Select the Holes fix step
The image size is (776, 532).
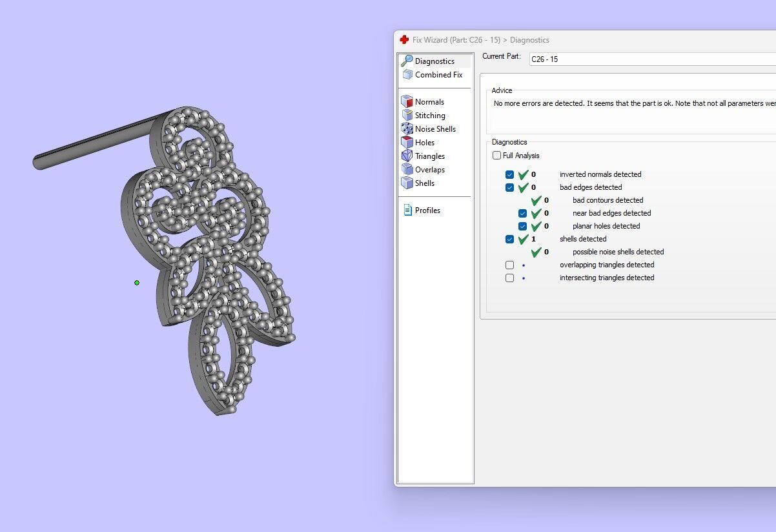[x=418, y=143]
